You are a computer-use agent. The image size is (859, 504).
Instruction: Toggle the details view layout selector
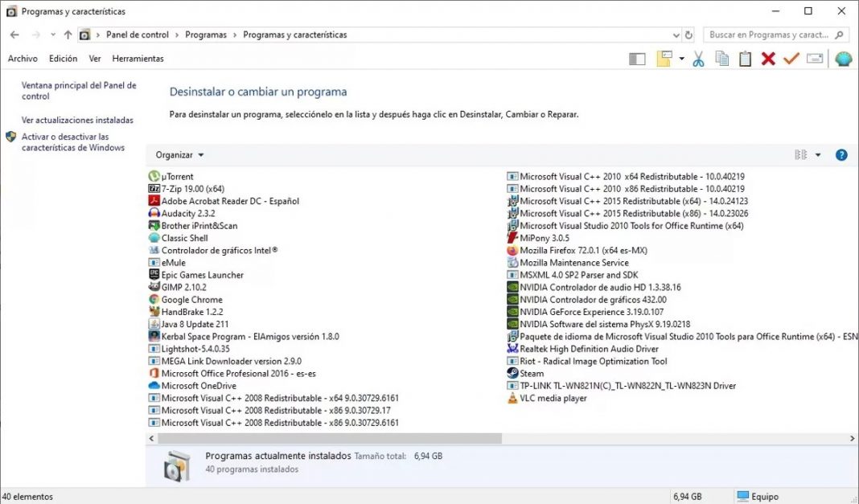[801, 154]
